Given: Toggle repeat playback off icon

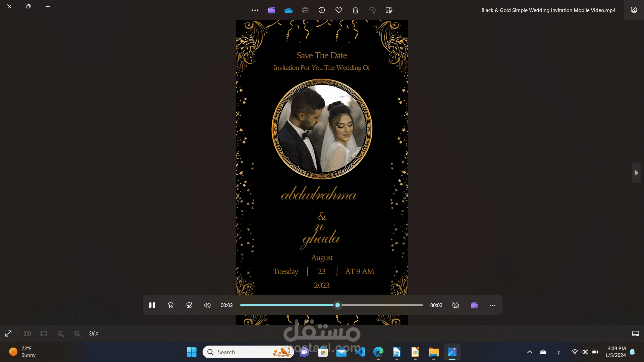Looking at the screenshot, I should pyautogui.click(x=455, y=305).
